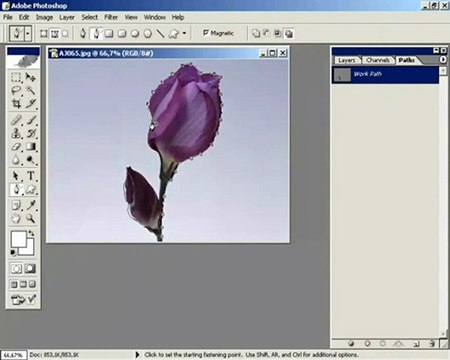Open the Filter menu
Viewport: 450px width, 360px height.
pos(111,17)
